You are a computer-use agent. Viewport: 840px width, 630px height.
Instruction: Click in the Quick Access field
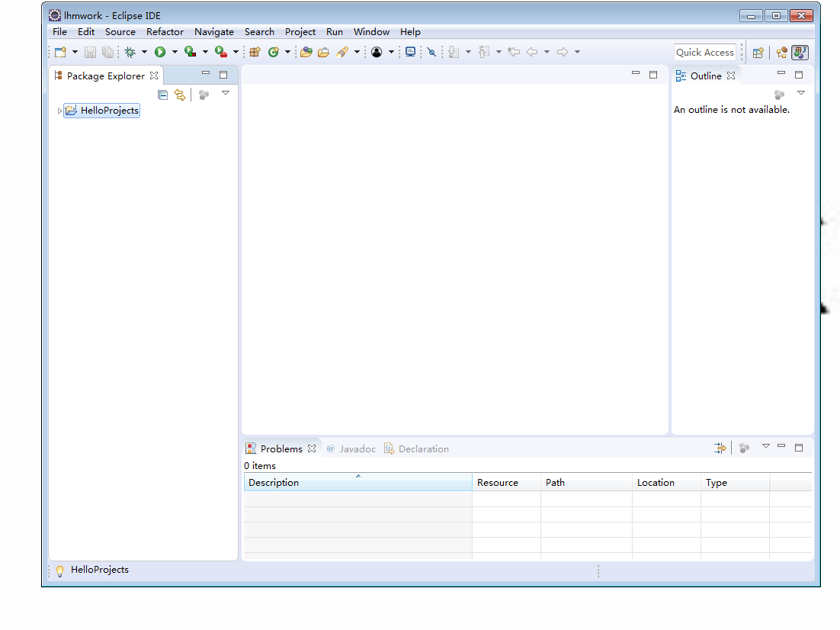[705, 52]
